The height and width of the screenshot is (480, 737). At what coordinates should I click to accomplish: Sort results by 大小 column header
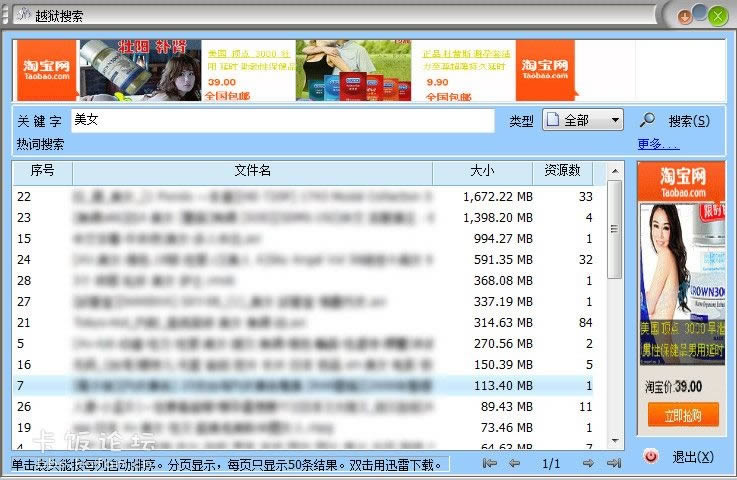[481, 171]
